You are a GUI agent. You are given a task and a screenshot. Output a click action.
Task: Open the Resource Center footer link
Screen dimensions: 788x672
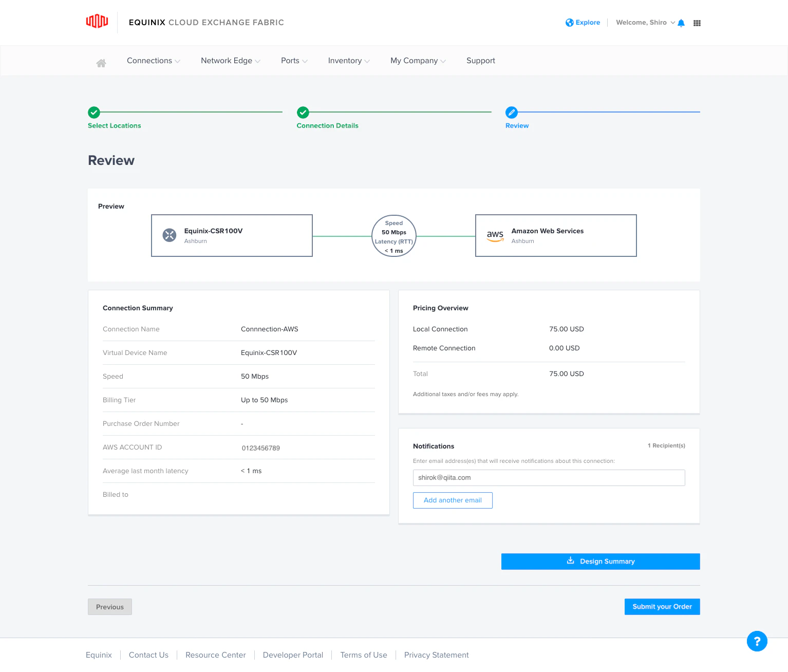[x=216, y=655]
